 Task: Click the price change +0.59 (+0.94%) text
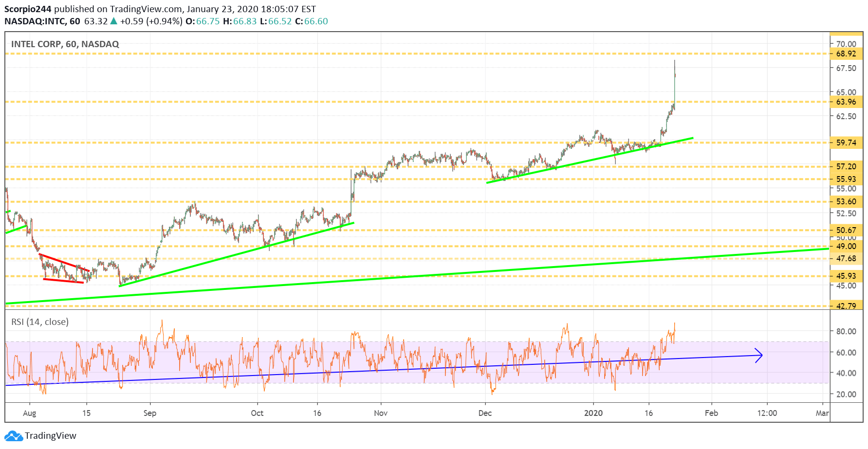click(x=151, y=21)
